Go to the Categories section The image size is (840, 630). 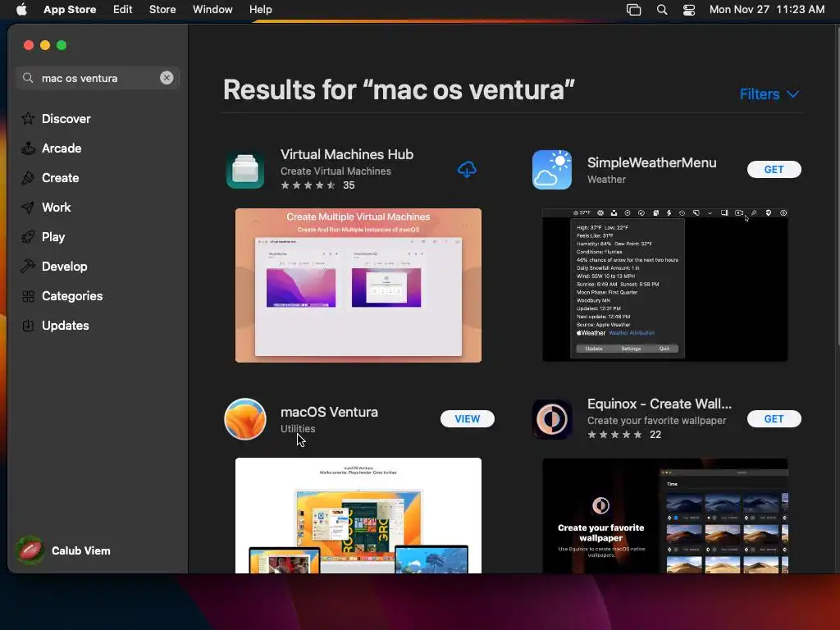tap(72, 295)
